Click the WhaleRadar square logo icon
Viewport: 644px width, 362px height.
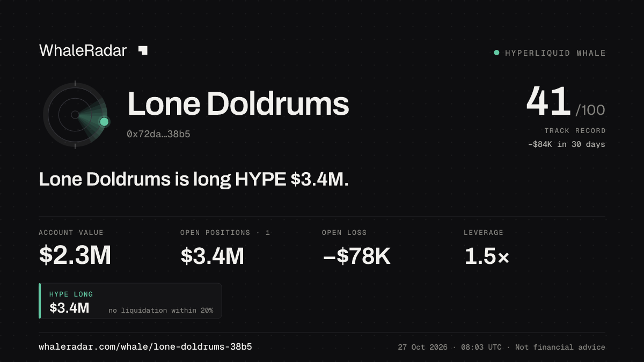tap(143, 50)
